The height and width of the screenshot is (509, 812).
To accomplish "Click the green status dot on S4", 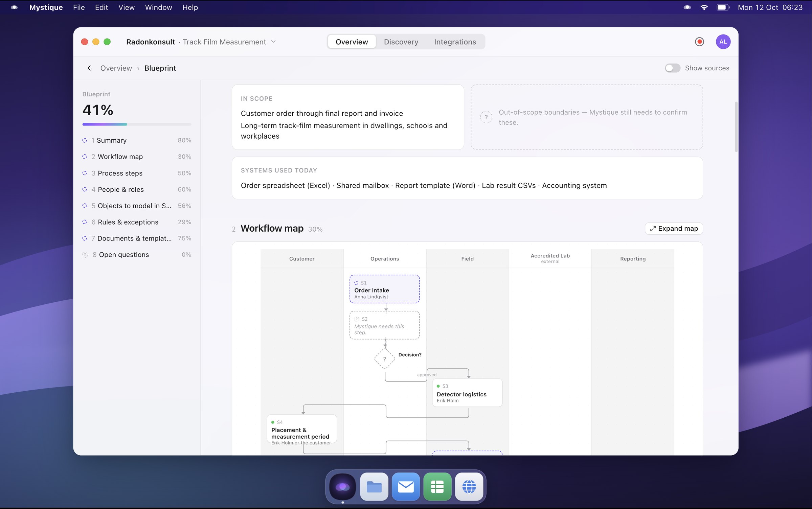I will 273,422.
